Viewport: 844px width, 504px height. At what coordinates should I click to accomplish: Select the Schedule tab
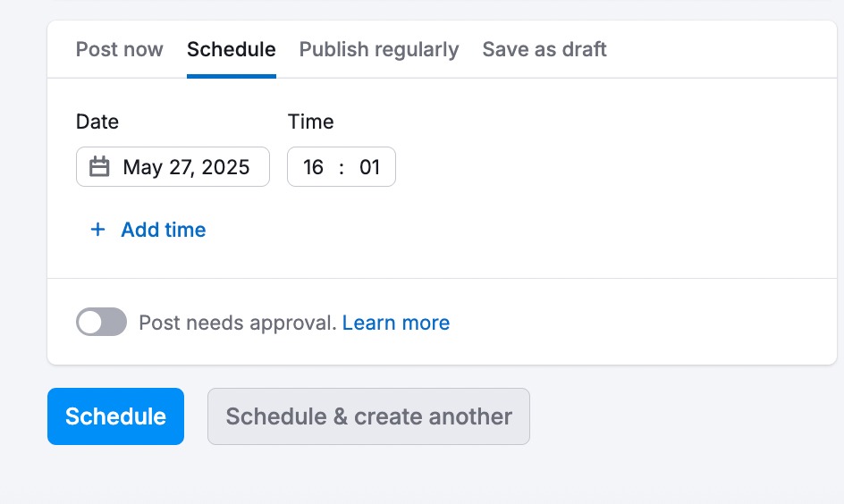pos(231,49)
